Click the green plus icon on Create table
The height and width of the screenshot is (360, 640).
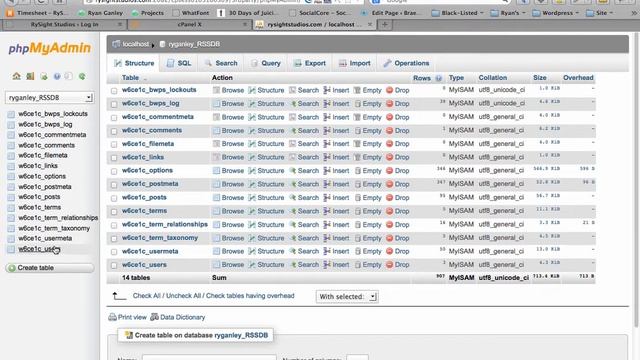12,268
